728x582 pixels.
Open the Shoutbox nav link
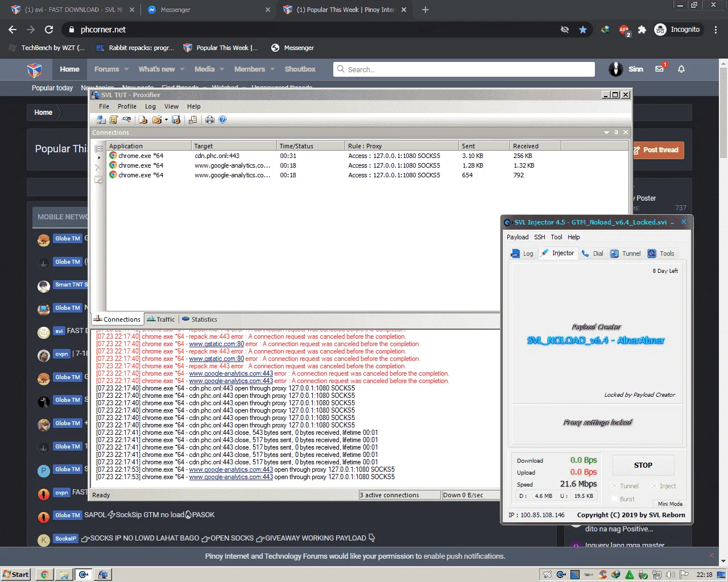300,69
